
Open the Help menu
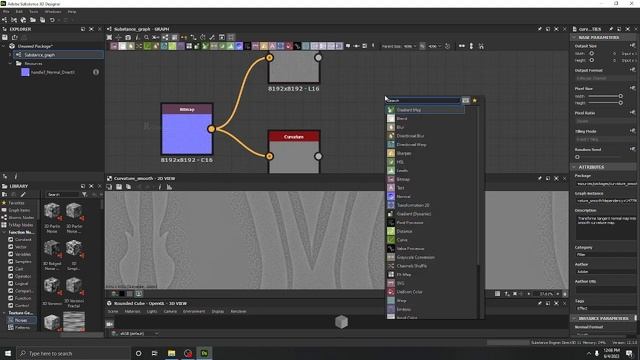point(72,12)
